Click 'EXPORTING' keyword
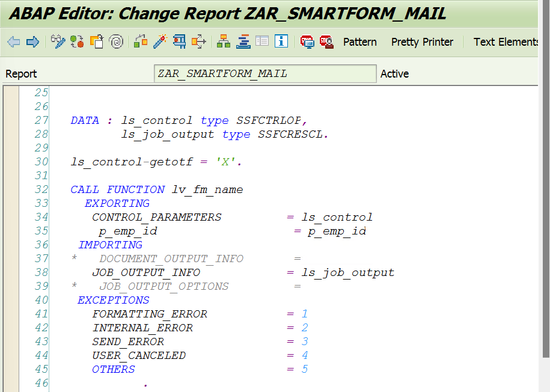 click(117, 204)
